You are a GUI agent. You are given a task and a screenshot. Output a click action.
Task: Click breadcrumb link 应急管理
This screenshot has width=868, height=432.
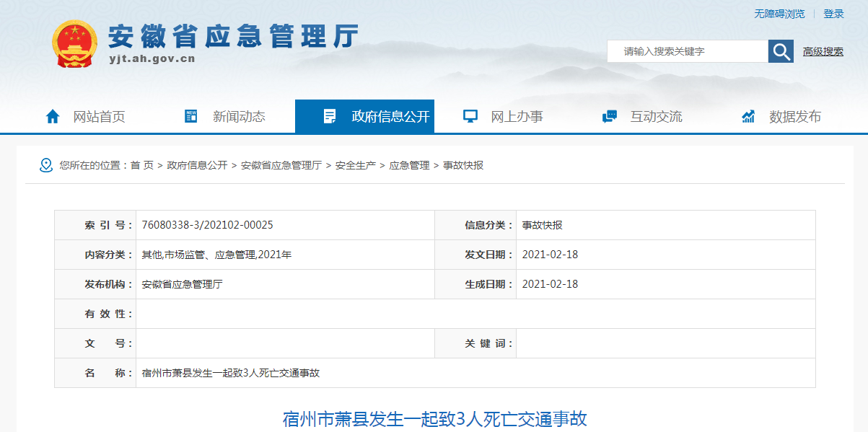(x=409, y=165)
